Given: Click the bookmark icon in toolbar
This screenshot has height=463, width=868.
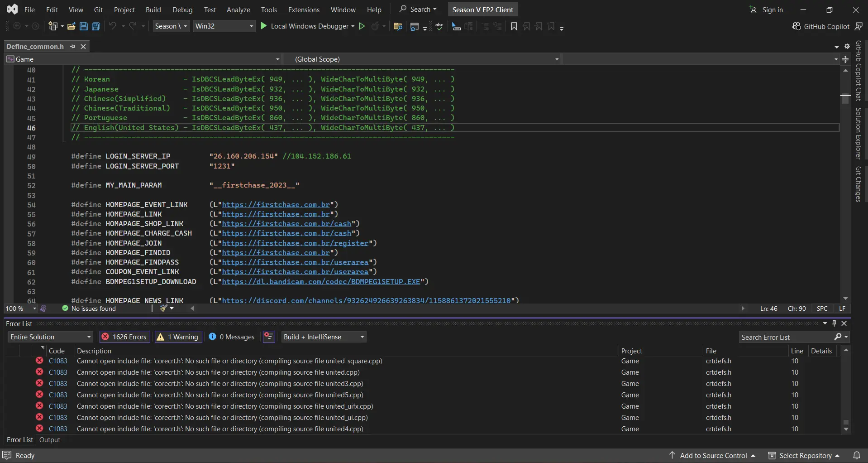Looking at the screenshot, I should [x=514, y=26].
